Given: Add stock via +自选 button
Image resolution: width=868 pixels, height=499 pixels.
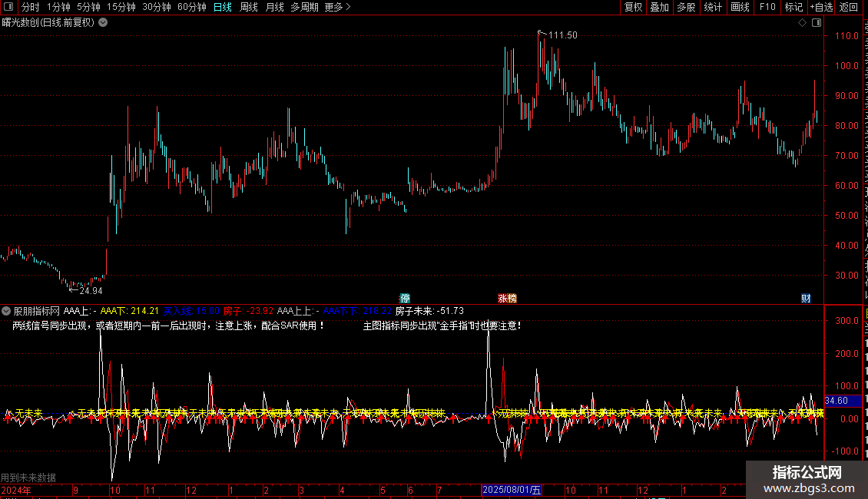Looking at the screenshot, I should (x=821, y=7).
